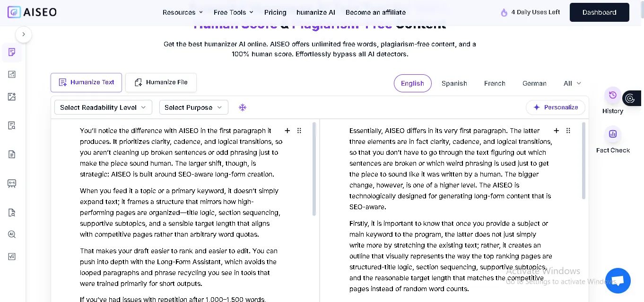Viewport: 644px width, 302px height.
Task: Open the chart analytics sidebar icon
Action: pos(12,74)
